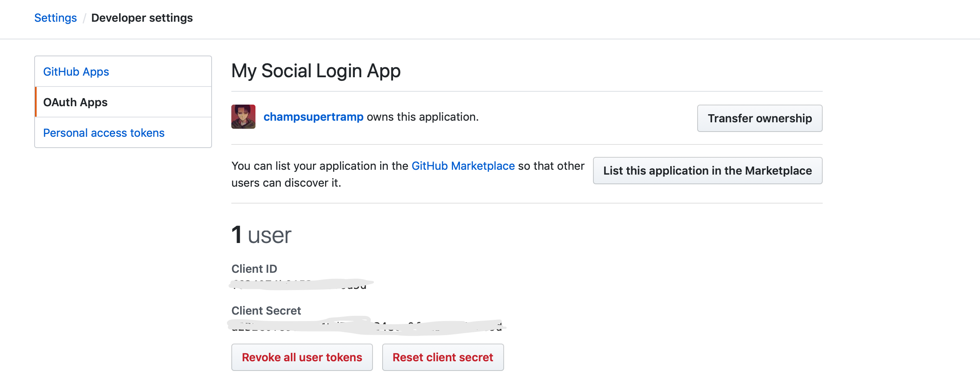The height and width of the screenshot is (383, 980).
Task: Click List this application in the Marketplace
Action: click(708, 171)
